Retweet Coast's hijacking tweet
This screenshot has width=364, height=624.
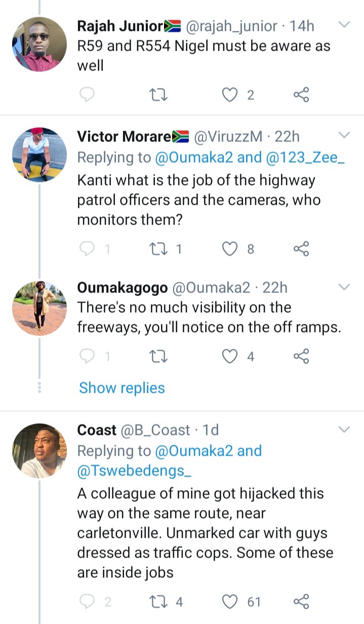[159, 602]
